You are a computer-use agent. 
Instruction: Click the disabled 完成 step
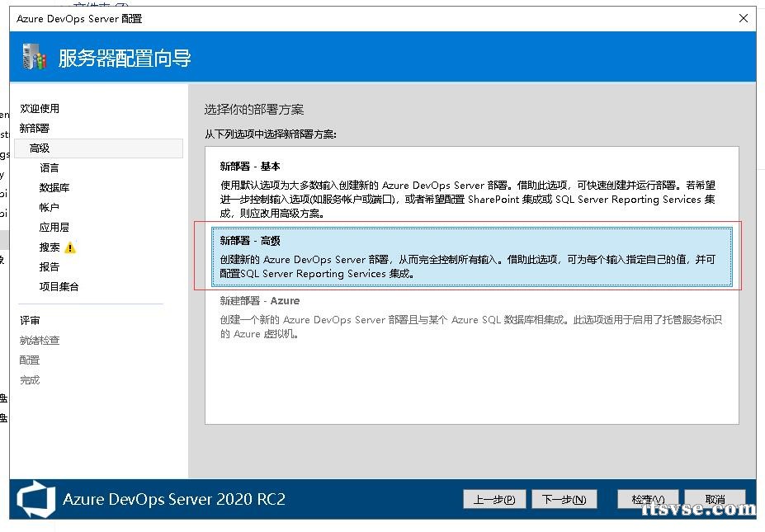pos(29,380)
